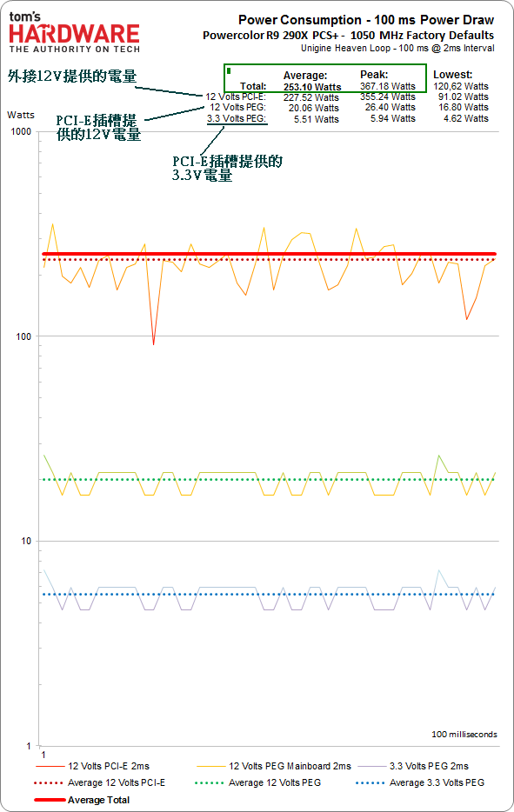The height and width of the screenshot is (812, 514).
Task: Click the '227.52 Watts' value
Action: (310, 97)
